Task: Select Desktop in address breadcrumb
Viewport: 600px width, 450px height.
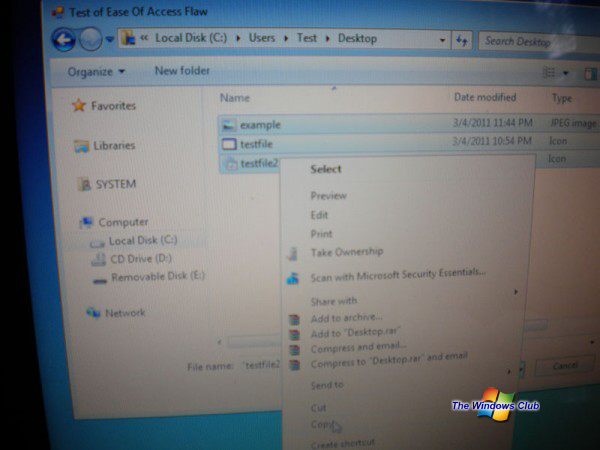Action: [x=357, y=39]
